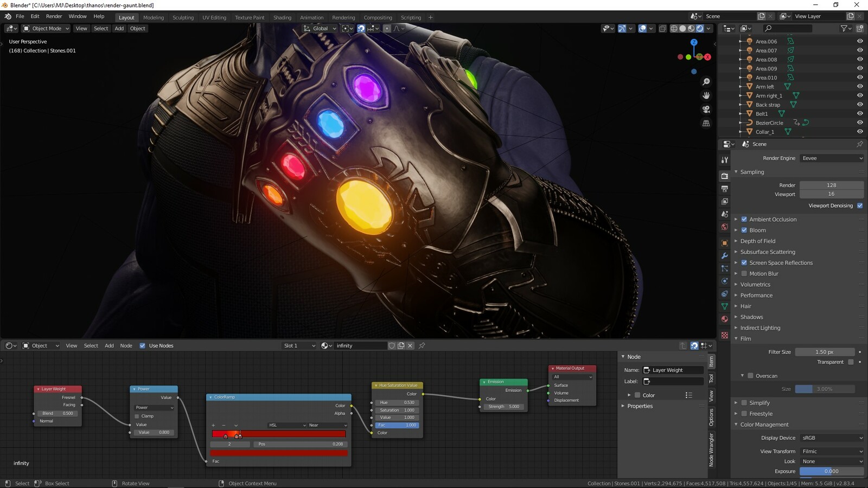Collapse the Sampling panel
This screenshot has height=488, width=868.
752,172
